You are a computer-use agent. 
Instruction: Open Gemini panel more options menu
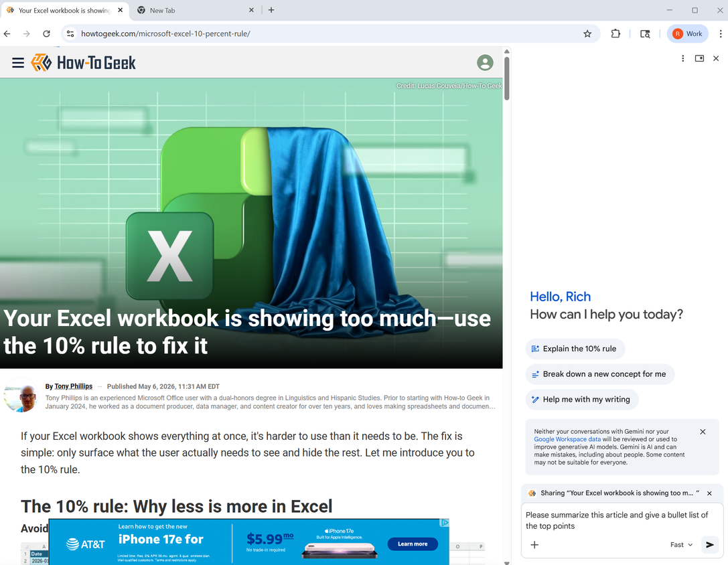682,58
